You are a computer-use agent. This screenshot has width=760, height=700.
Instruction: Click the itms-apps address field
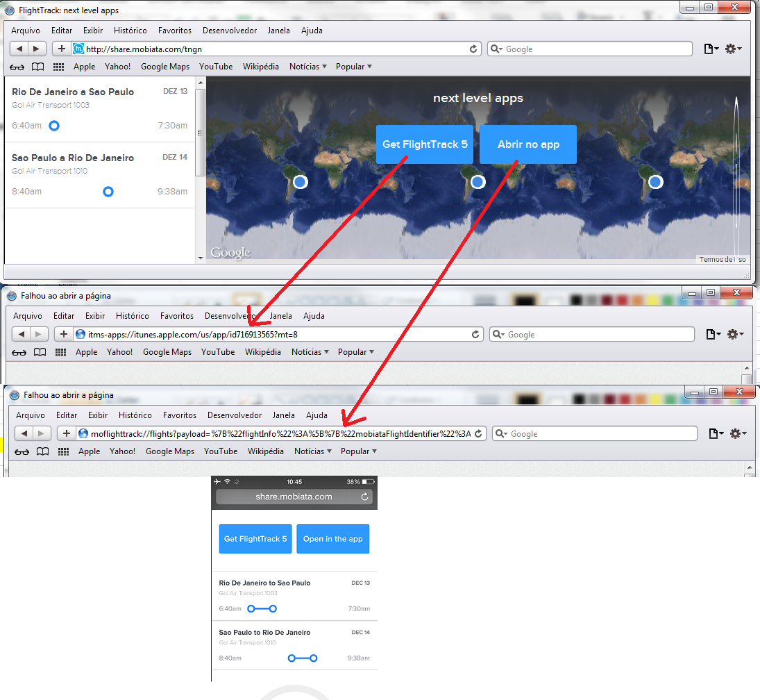tap(278, 334)
